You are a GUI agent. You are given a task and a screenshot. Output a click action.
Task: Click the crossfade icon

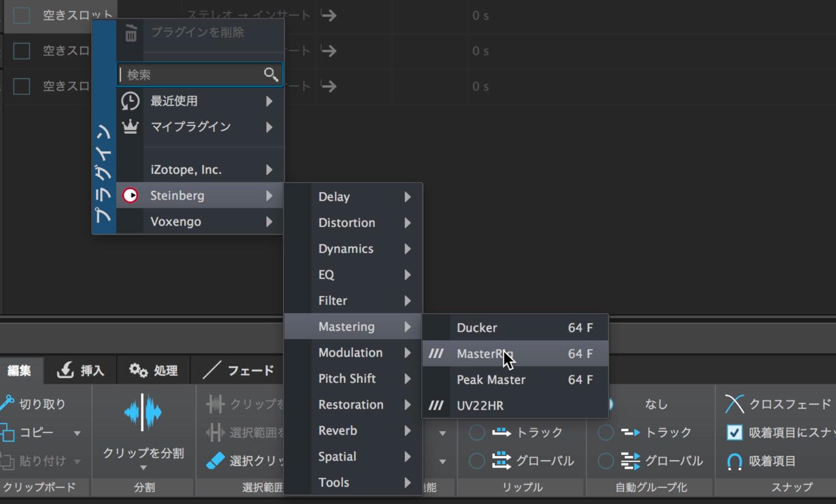[734, 404]
